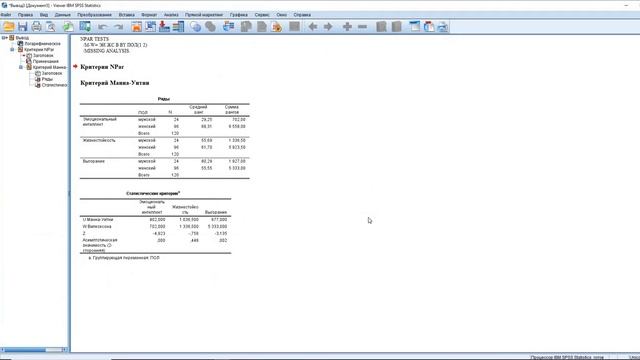
Task: Select Критерии NPar in outline
Action: pyautogui.click(x=39, y=49)
